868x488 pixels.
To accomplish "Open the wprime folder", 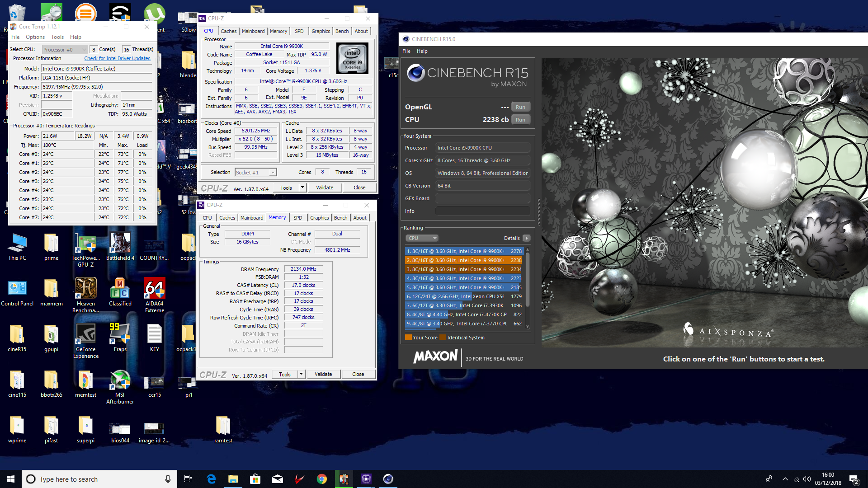I will [17, 430].
